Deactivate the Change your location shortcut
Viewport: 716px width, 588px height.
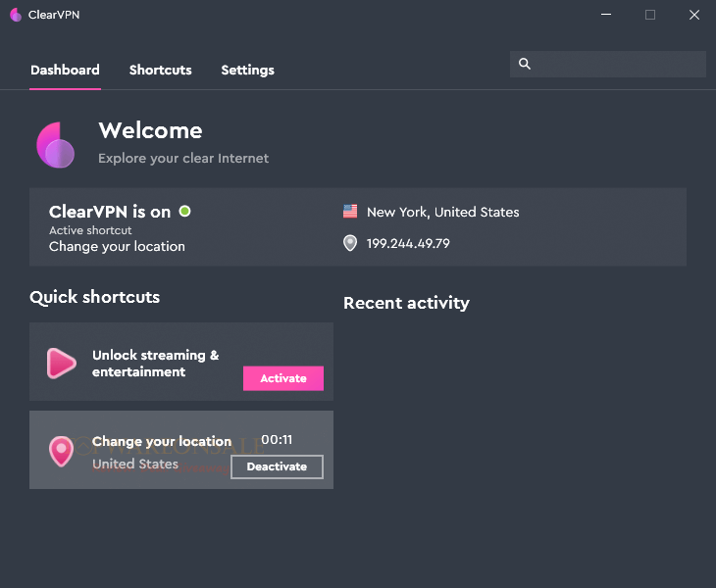(277, 466)
